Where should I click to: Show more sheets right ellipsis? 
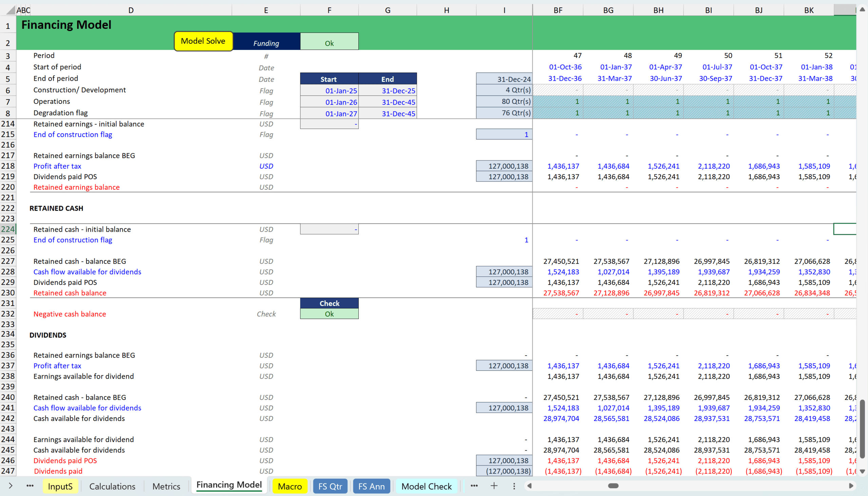point(474,486)
